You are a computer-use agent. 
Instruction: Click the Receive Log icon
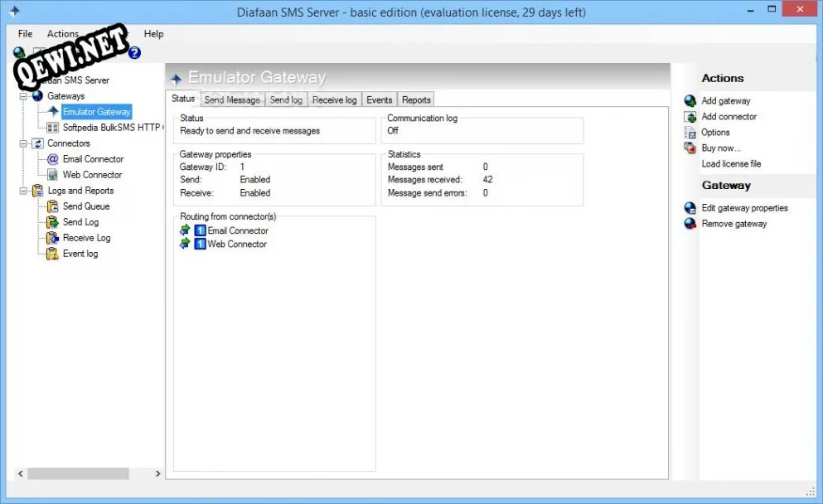tap(52, 238)
